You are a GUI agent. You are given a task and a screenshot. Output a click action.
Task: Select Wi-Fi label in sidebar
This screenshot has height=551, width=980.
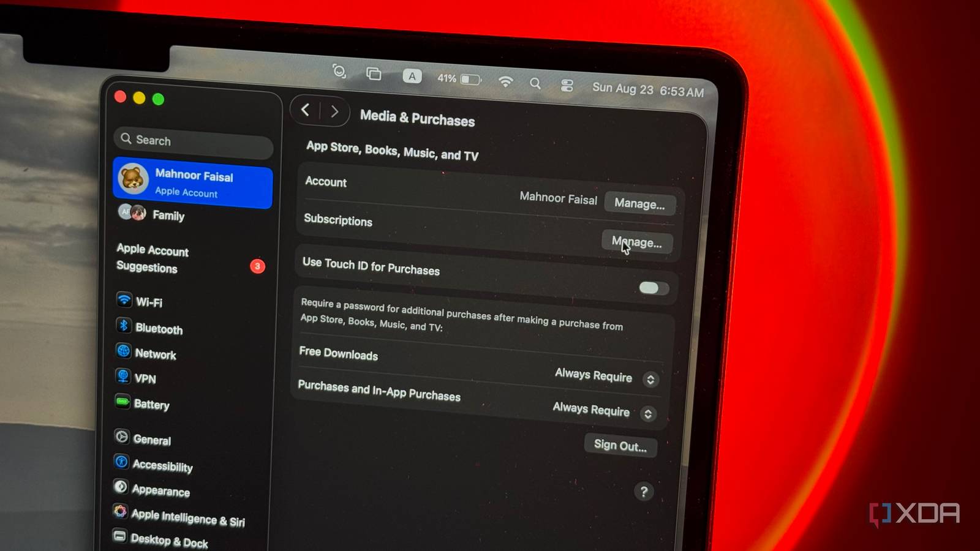tap(149, 302)
